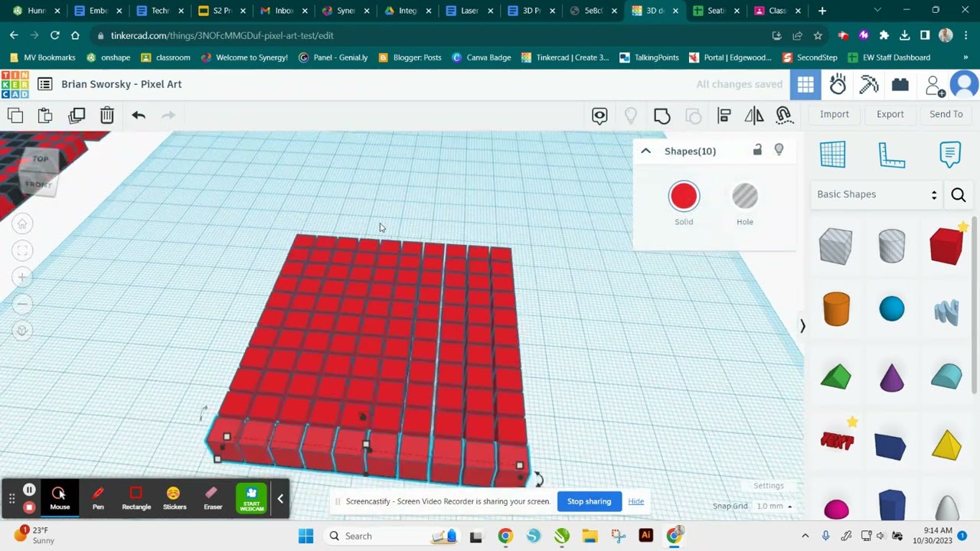Click the Send To button
The height and width of the screenshot is (551, 980).
coord(946,114)
